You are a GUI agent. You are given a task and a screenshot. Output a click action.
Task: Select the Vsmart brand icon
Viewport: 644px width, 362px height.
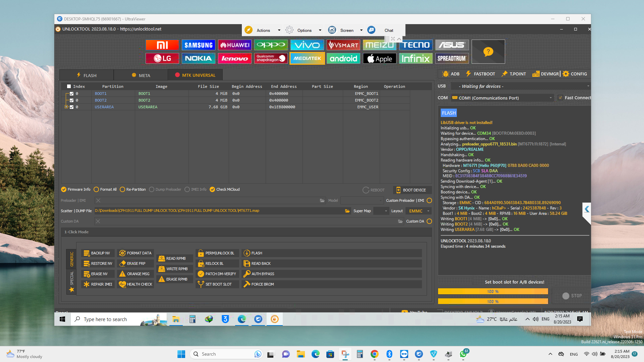pos(343,45)
